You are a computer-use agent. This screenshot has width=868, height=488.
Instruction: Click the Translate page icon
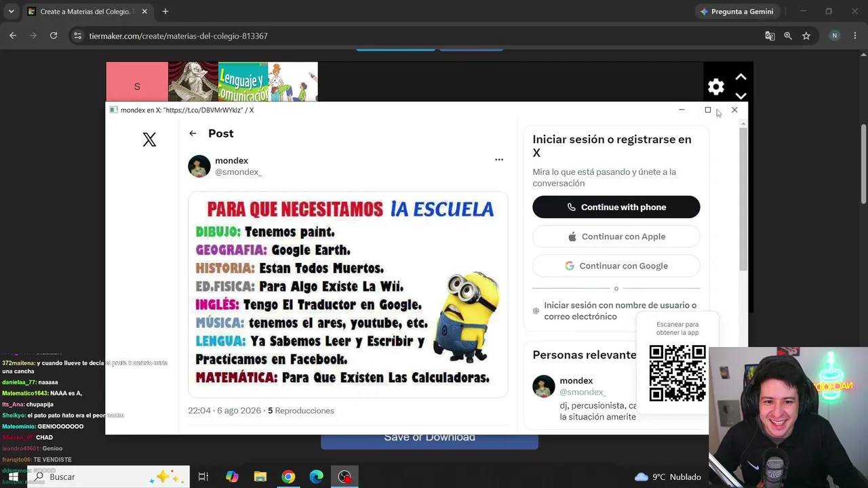[770, 36]
